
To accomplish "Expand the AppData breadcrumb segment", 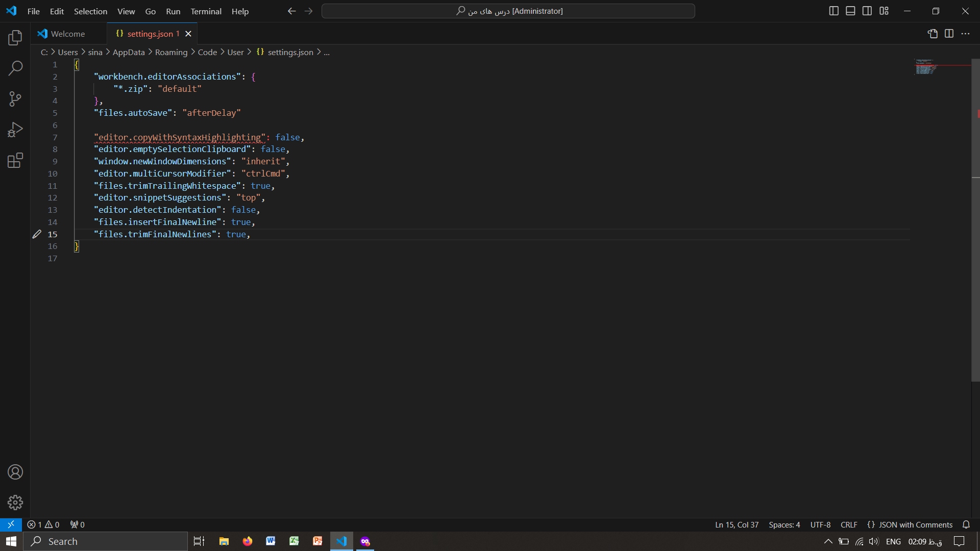I will 129,52.
